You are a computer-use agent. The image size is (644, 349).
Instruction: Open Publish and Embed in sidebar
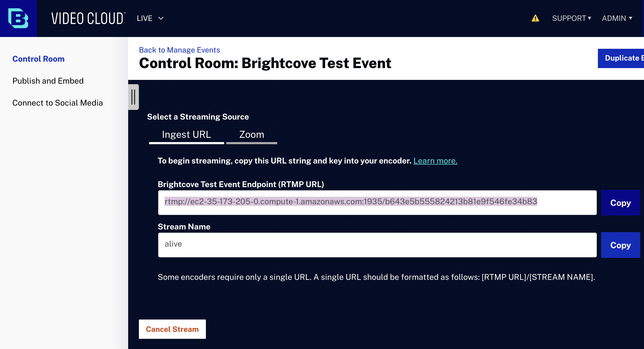click(x=48, y=81)
